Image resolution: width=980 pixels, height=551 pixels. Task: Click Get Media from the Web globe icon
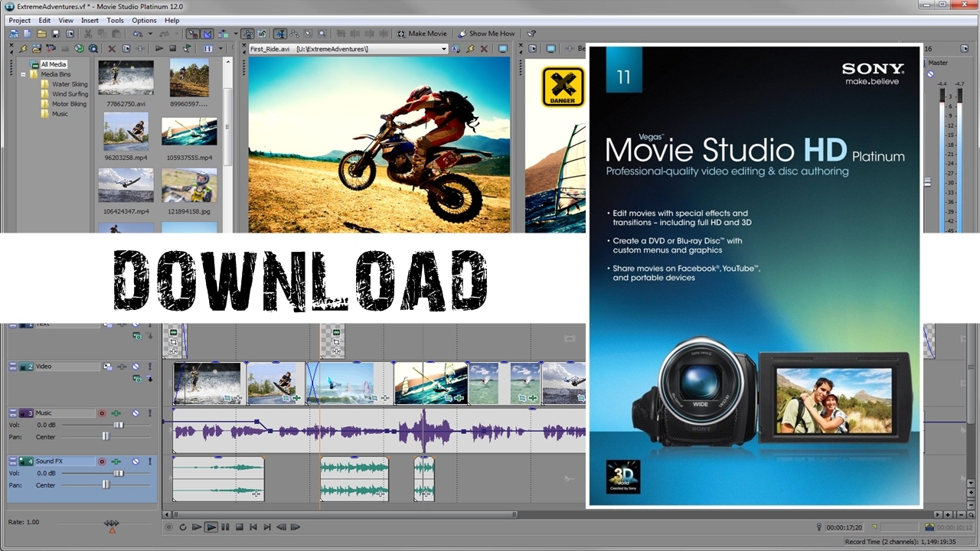pyautogui.click(x=78, y=48)
